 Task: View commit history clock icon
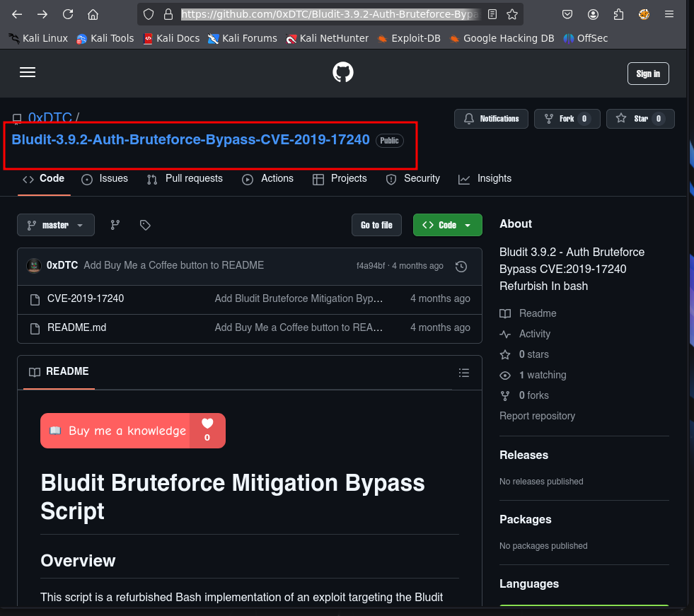pyautogui.click(x=461, y=267)
